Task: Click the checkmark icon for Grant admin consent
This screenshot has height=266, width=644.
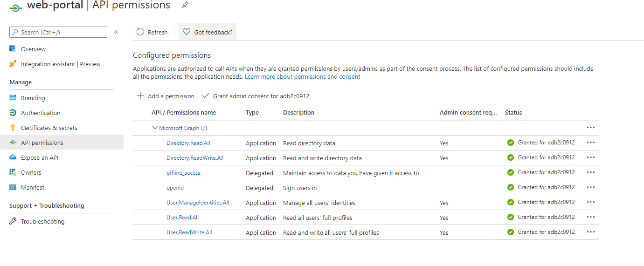Action: point(205,96)
